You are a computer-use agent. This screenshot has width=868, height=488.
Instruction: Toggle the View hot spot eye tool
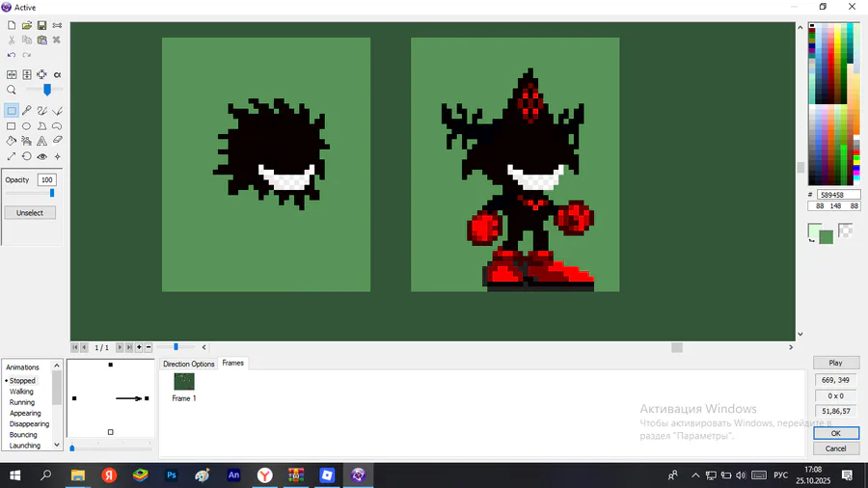[x=41, y=156]
